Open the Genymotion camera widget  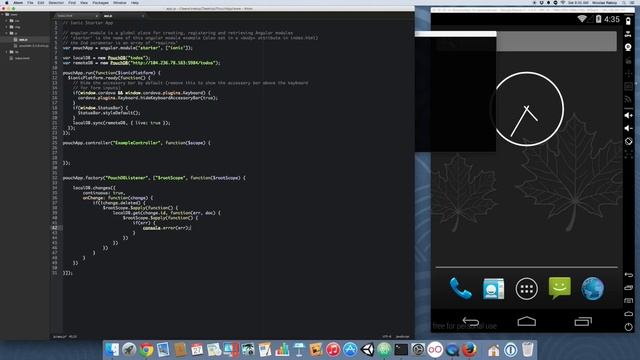pyautogui.click(x=628, y=47)
